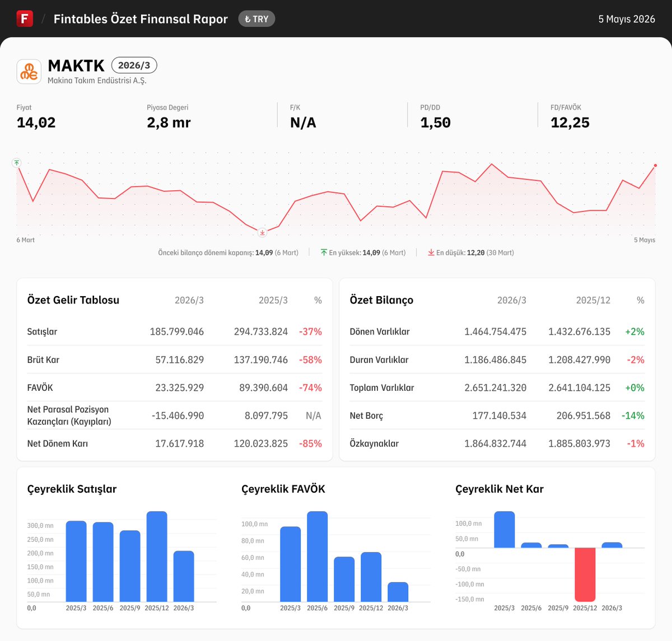
Task: Click the 5 Mayıs chart axis label
Action: [645, 240]
